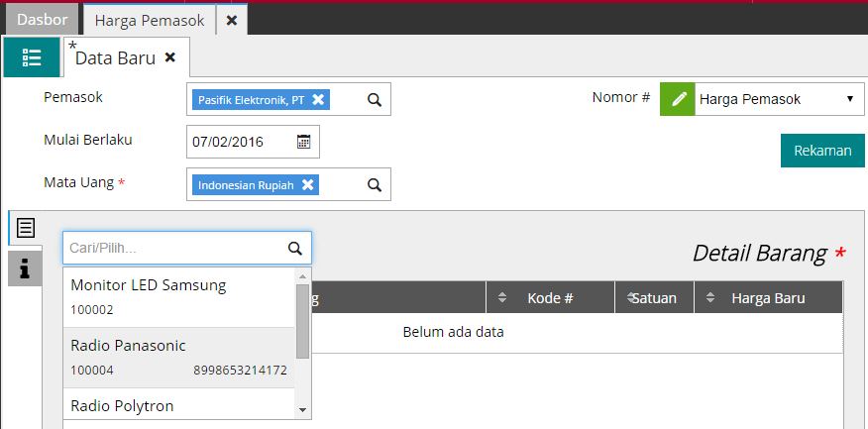Close the Data Baru tab
The width and height of the screenshot is (868, 429).
[169, 57]
